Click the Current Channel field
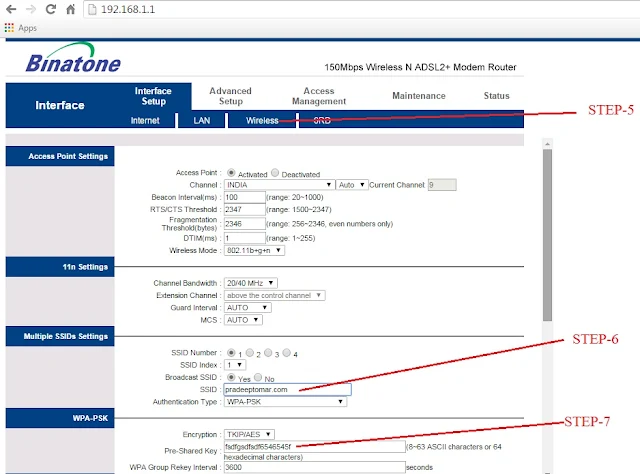The image size is (640, 474). (442, 185)
